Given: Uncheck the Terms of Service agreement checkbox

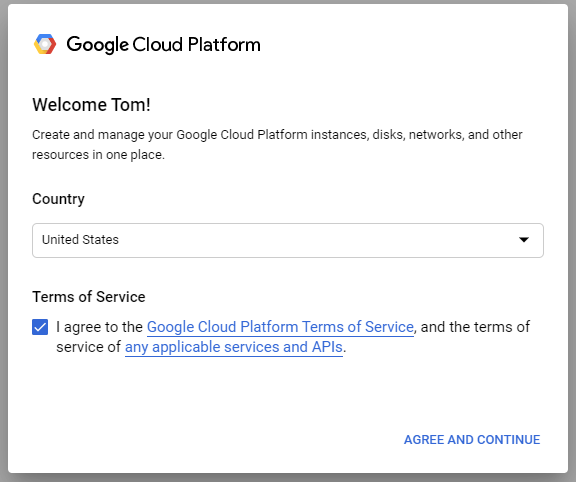Looking at the screenshot, I should pos(40,327).
